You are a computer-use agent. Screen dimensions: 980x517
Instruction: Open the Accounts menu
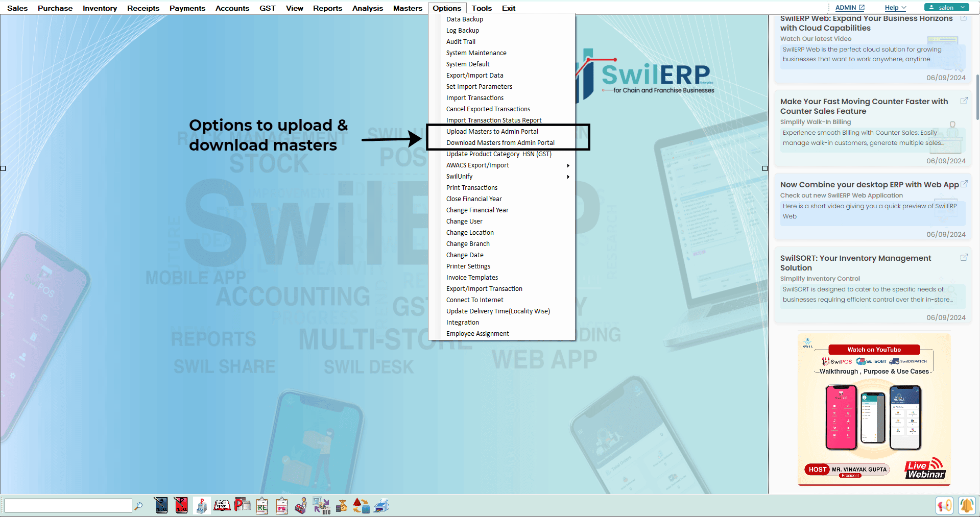pos(232,8)
